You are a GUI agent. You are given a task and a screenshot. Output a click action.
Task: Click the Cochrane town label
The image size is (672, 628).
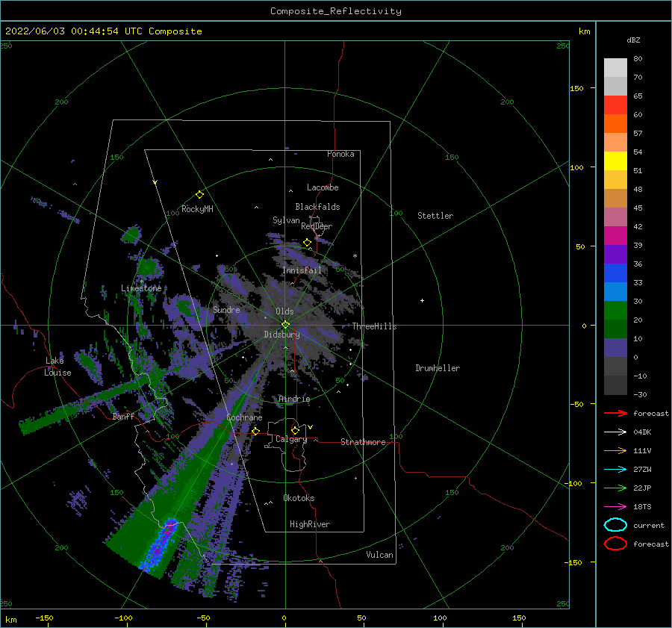244,417
